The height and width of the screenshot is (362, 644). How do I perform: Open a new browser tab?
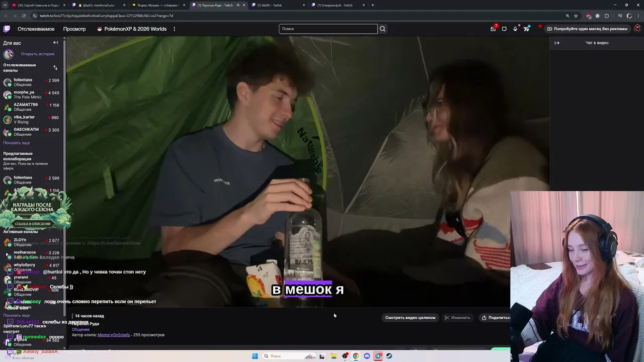372,5
